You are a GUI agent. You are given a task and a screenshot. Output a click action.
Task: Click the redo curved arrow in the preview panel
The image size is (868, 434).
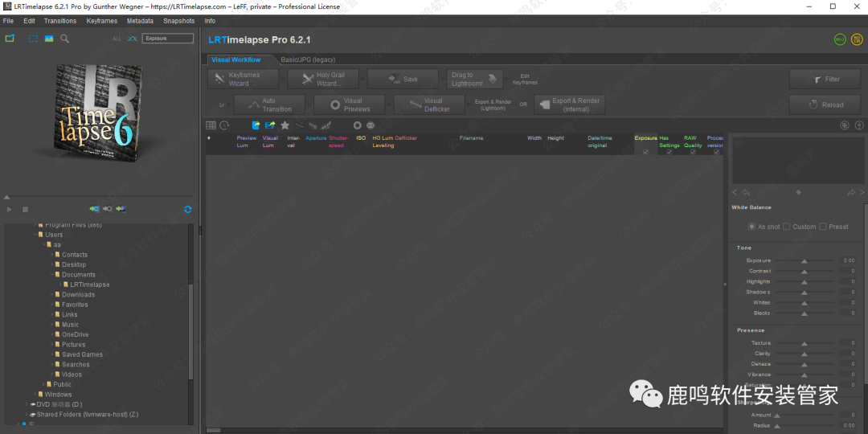click(x=851, y=193)
